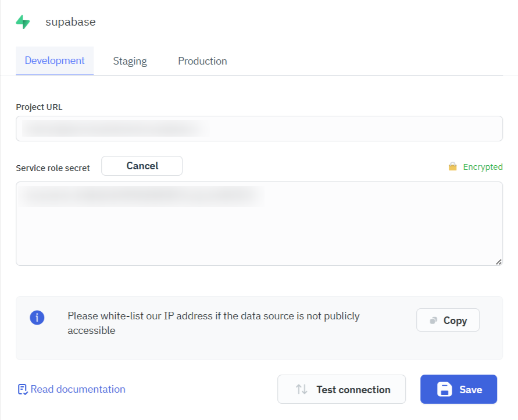Cancel editing the Service role secret

(141, 166)
